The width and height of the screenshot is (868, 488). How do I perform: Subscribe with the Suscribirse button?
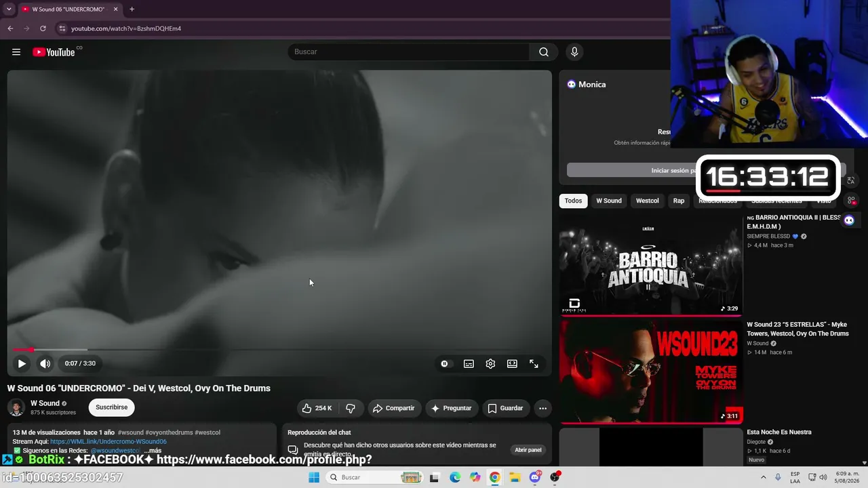point(111,407)
